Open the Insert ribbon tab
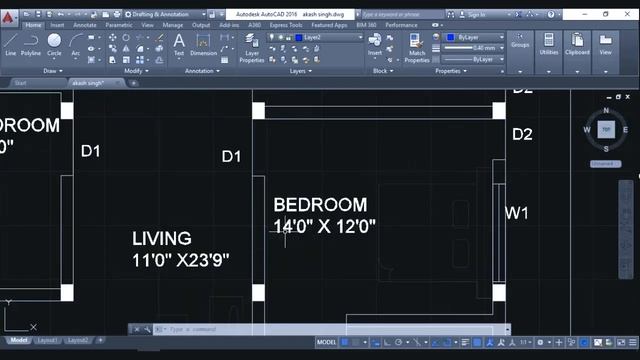Image resolution: width=640 pixels, height=360 pixels. coord(57,25)
